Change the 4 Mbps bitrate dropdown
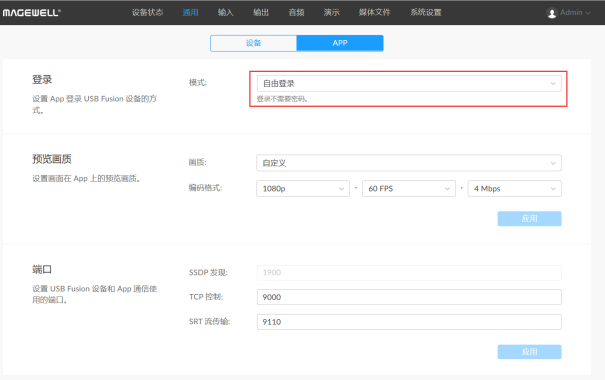 pyautogui.click(x=515, y=189)
